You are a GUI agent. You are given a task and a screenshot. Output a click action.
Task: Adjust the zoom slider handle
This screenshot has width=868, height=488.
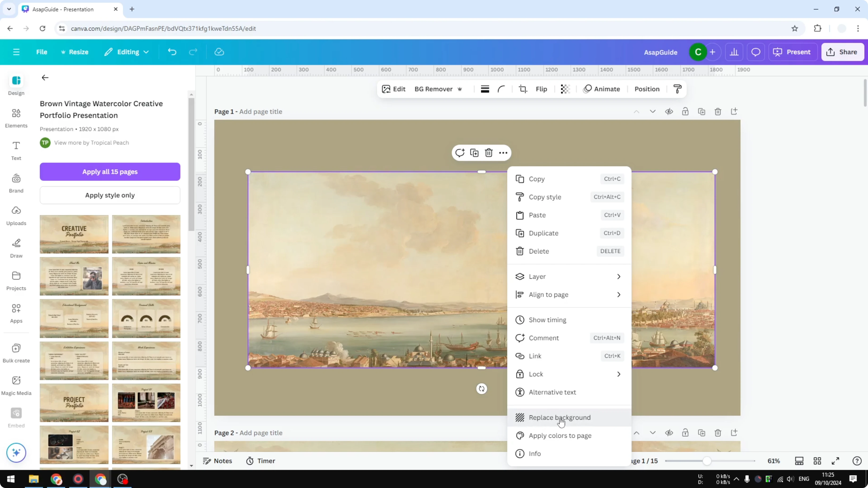[707, 461]
